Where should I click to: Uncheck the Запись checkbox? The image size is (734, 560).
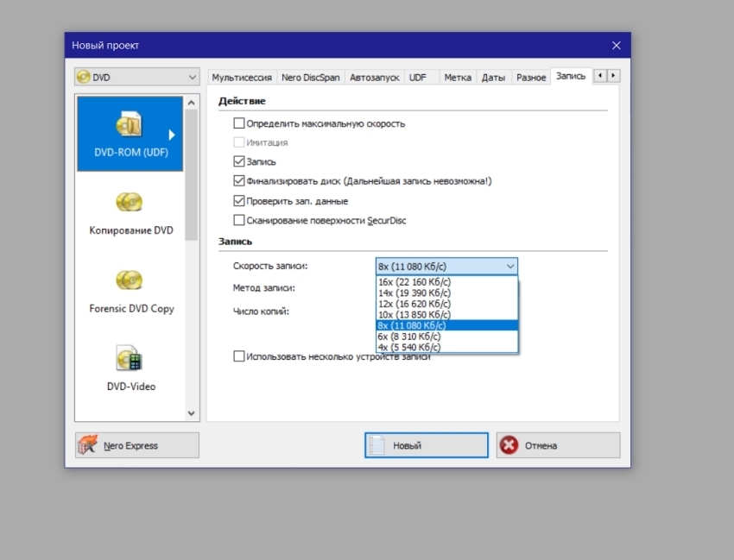[238, 161]
